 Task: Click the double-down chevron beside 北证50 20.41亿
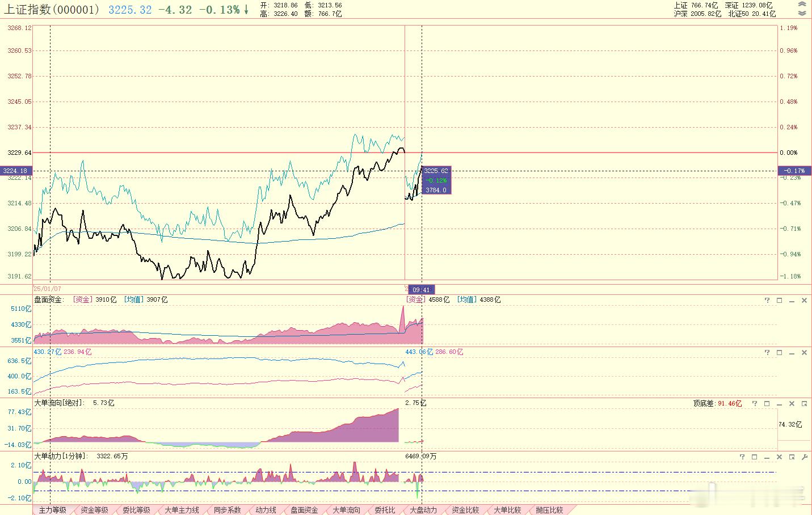(802, 13)
